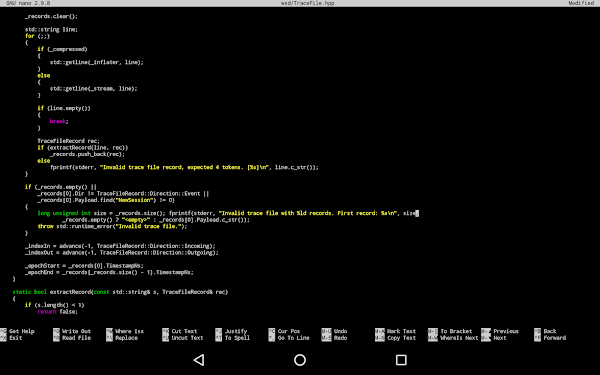Image resolution: width=600 pixels, height=375 pixels.
Task: Place cursor on _records.clear(); line
Action: click(51, 16)
